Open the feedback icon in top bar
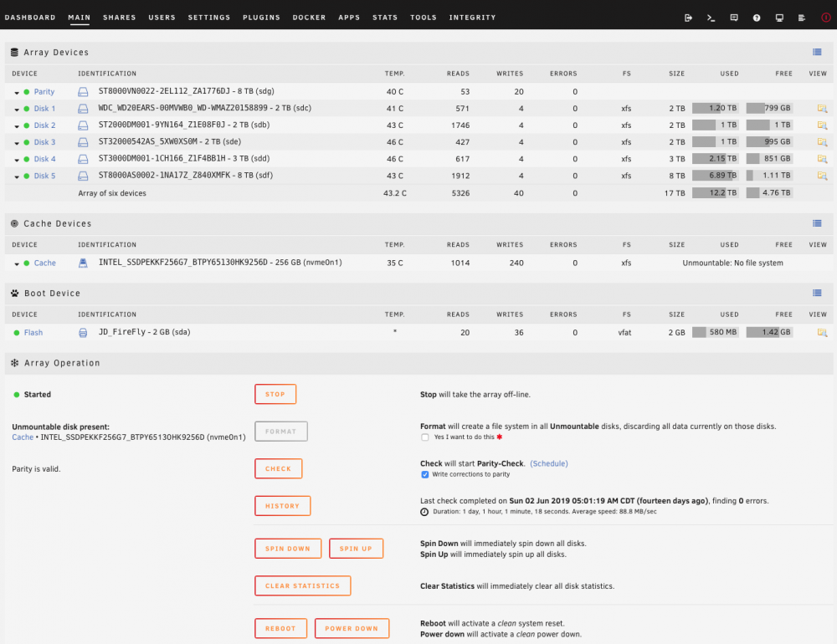Viewport: 837px width, 644px height. (x=734, y=18)
